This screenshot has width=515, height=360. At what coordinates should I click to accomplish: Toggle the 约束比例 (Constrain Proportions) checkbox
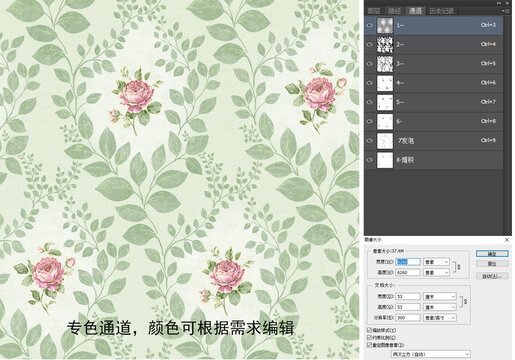click(369, 337)
